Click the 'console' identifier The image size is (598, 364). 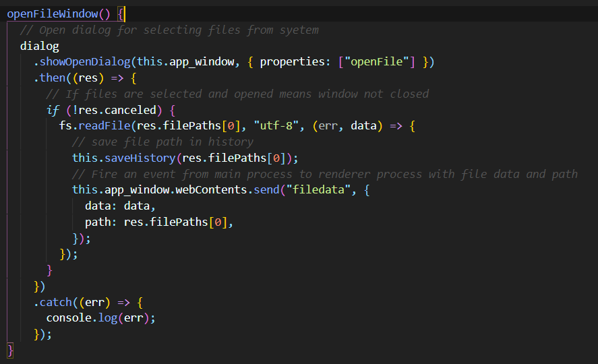pyautogui.click(x=69, y=318)
